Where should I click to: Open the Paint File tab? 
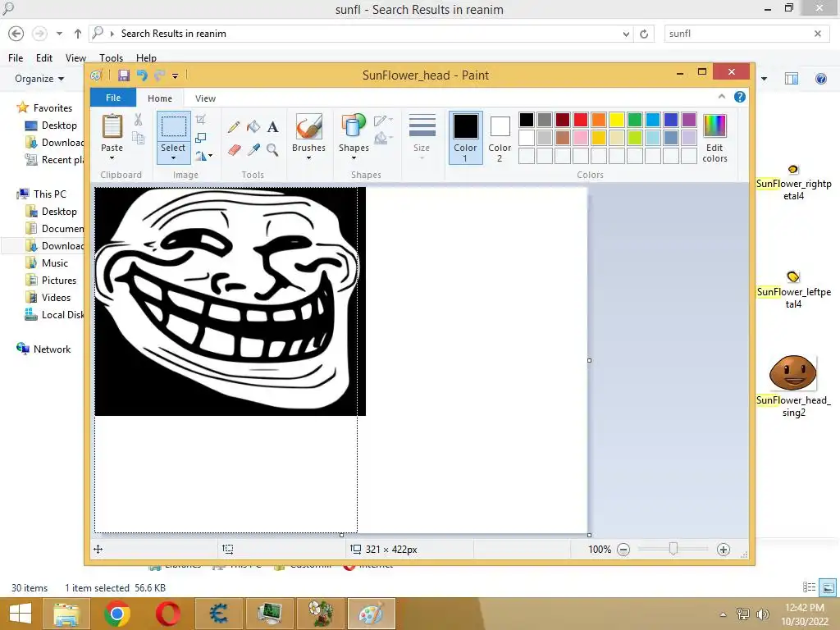tap(113, 98)
